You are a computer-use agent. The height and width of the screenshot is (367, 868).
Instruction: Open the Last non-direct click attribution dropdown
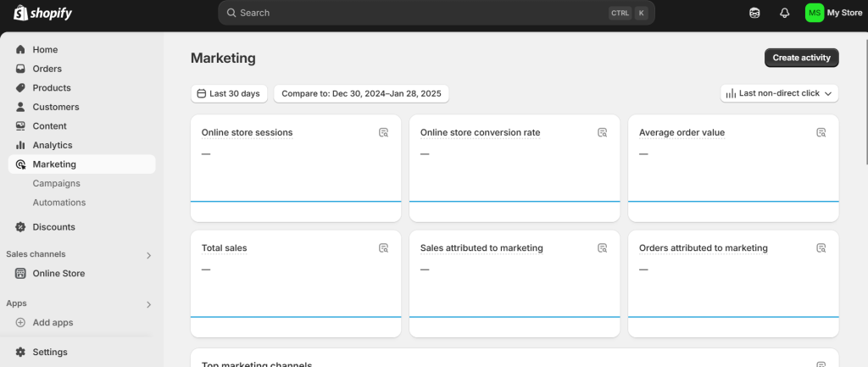(x=779, y=93)
